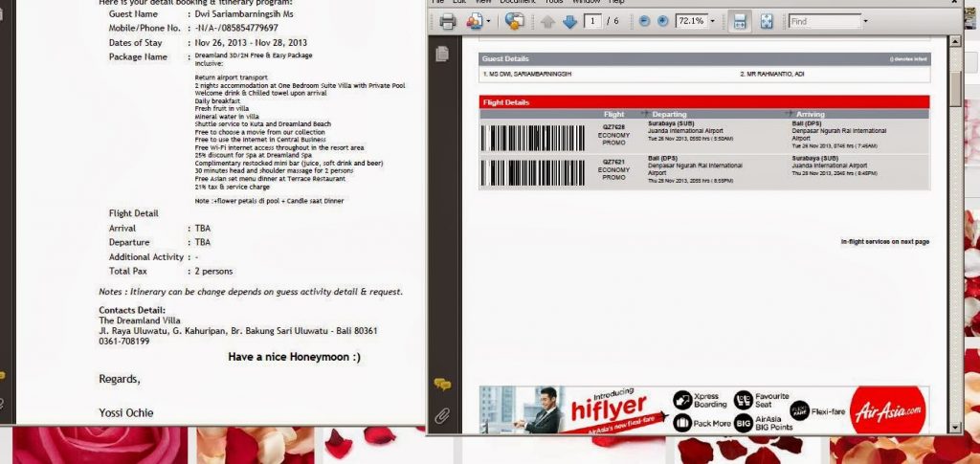Open the dropdown arrow beside the share icon

[488, 21]
